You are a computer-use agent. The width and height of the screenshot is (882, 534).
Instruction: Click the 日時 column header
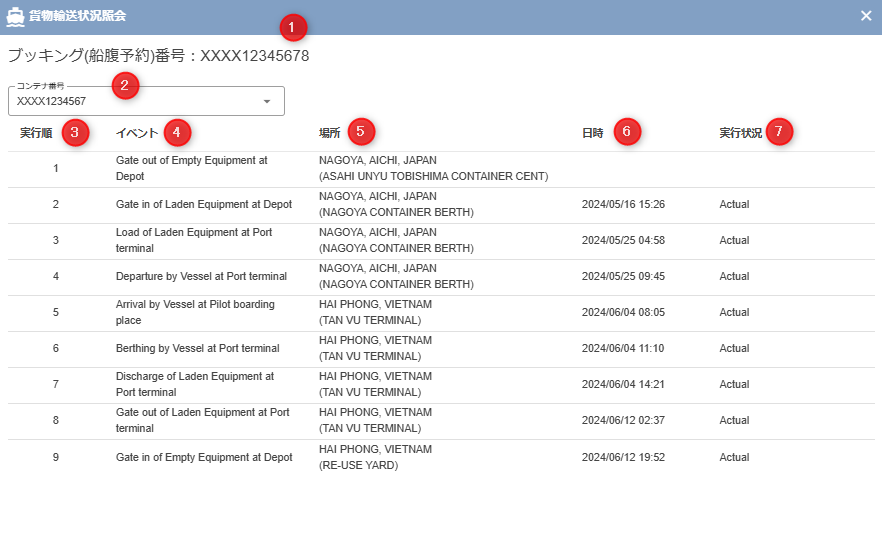593,133
